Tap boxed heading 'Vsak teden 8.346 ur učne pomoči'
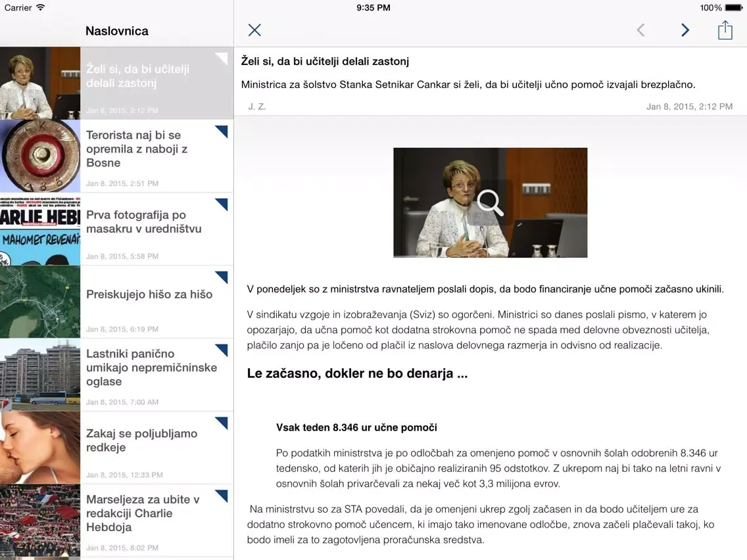 [x=356, y=428]
